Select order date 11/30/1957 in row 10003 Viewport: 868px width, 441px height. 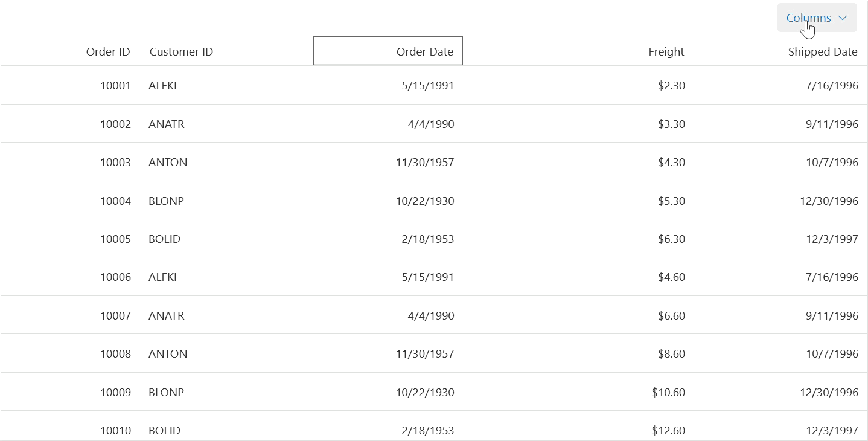(x=424, y=163)
